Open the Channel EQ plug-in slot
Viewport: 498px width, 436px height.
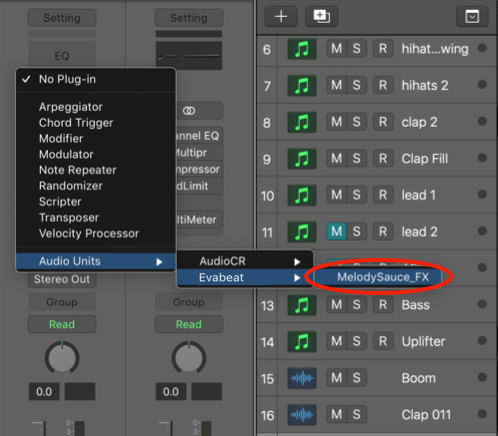click(x=199, y=136)
